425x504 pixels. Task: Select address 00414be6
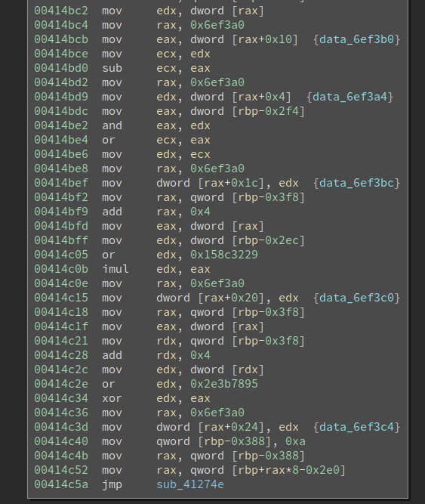coord(61,154)
